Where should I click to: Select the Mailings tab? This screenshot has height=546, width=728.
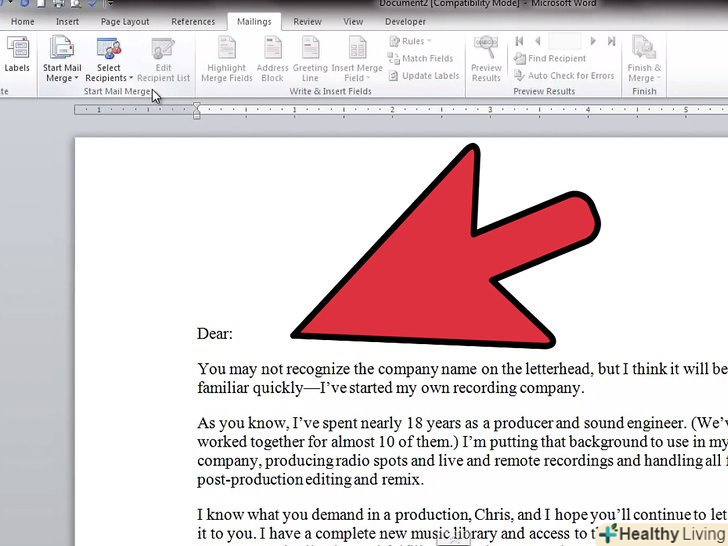254,22
